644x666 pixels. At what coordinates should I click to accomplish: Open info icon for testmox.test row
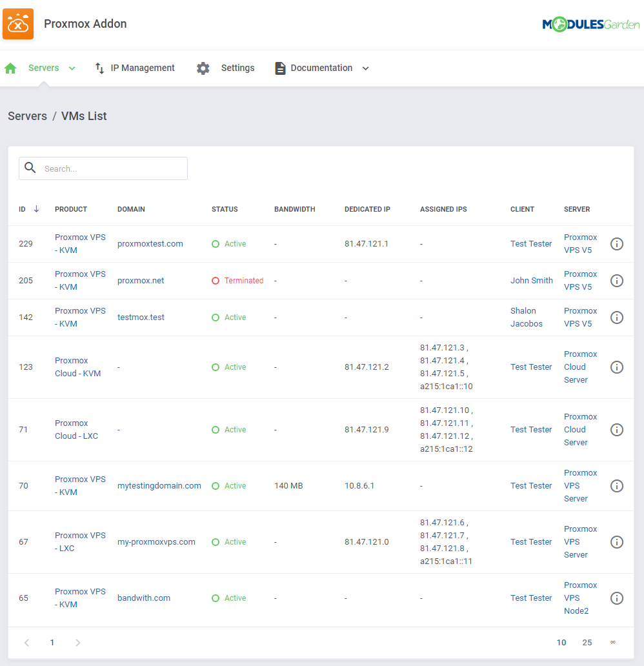point(617,318)
